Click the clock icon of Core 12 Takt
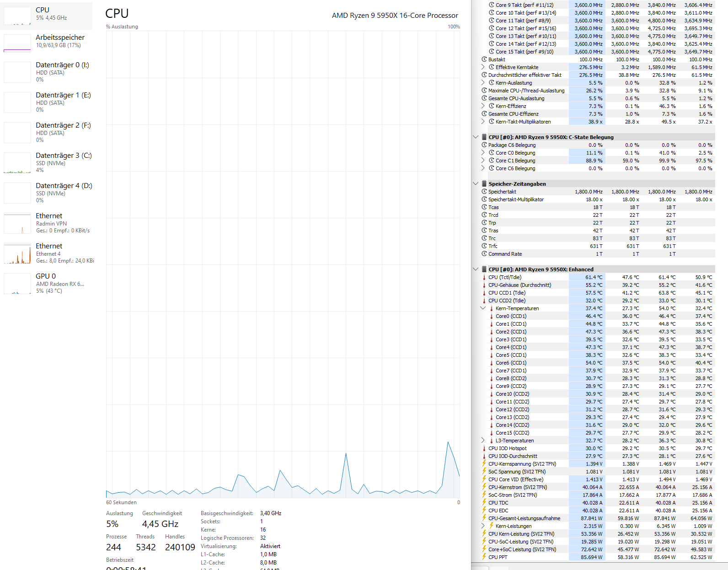 point(492,28)
